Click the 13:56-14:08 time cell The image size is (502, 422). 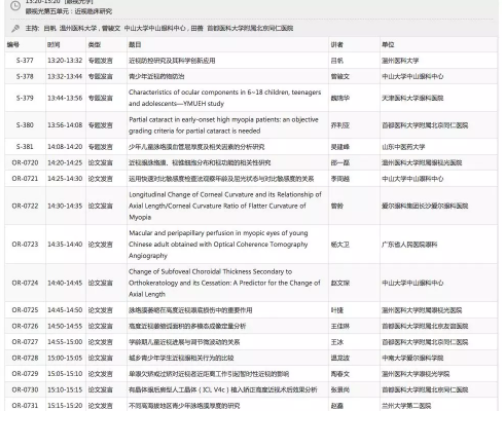coord(65,125)
